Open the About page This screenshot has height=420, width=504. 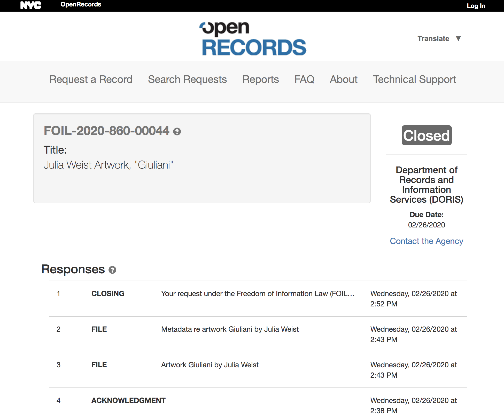(x=344, y=79)
